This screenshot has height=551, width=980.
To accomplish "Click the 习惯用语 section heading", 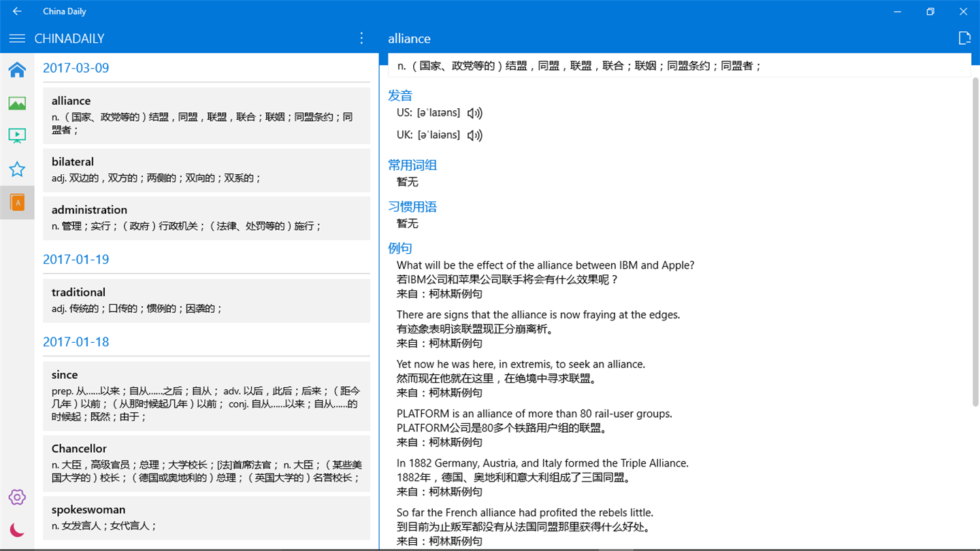I will (412, 207).
